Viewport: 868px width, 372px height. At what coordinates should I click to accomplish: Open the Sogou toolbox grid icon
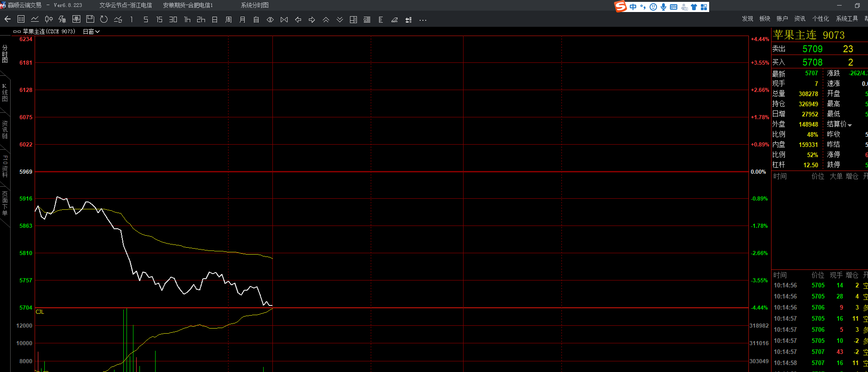click(x=704, y=7)
